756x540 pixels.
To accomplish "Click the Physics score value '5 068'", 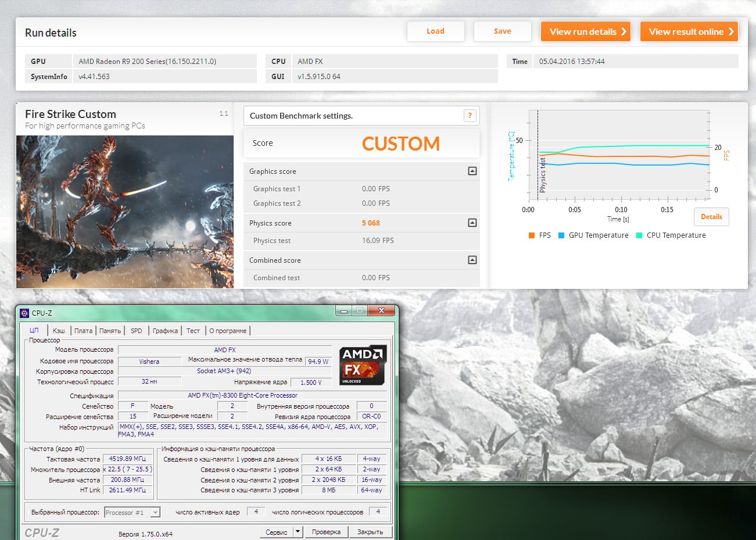I will [x=371, y=223].
